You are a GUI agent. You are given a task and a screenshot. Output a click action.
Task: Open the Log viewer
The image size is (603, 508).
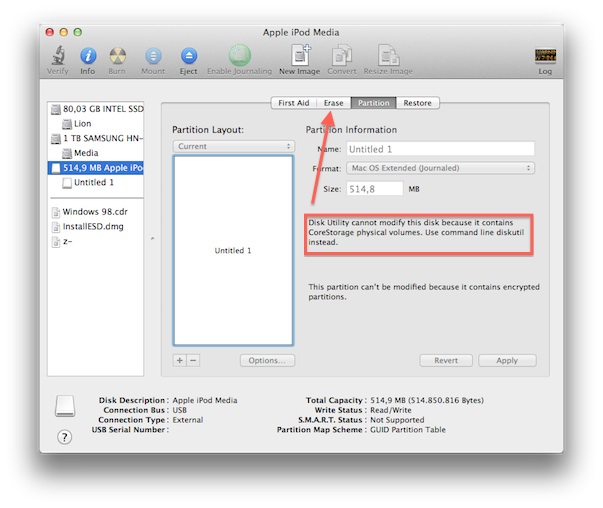tap(545, 56)
